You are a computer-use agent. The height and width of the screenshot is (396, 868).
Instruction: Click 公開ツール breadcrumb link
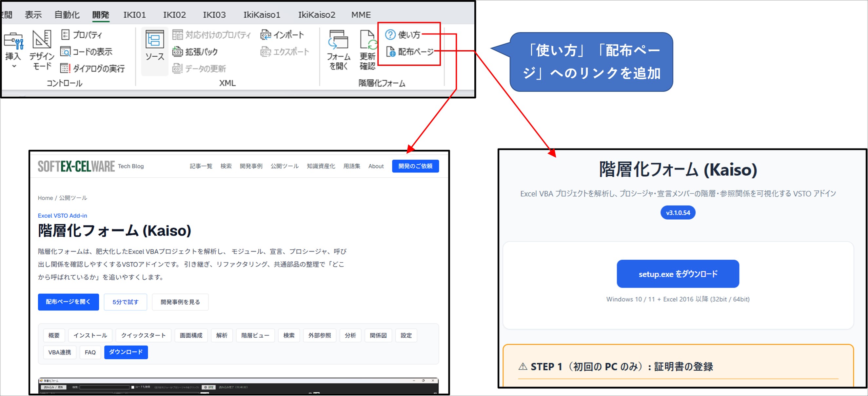point(73,198)
